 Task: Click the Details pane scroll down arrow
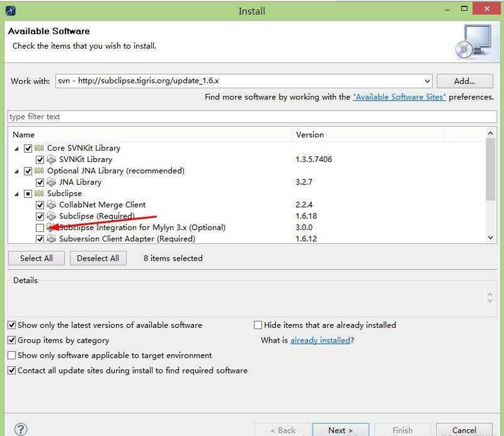click(489, 300)
